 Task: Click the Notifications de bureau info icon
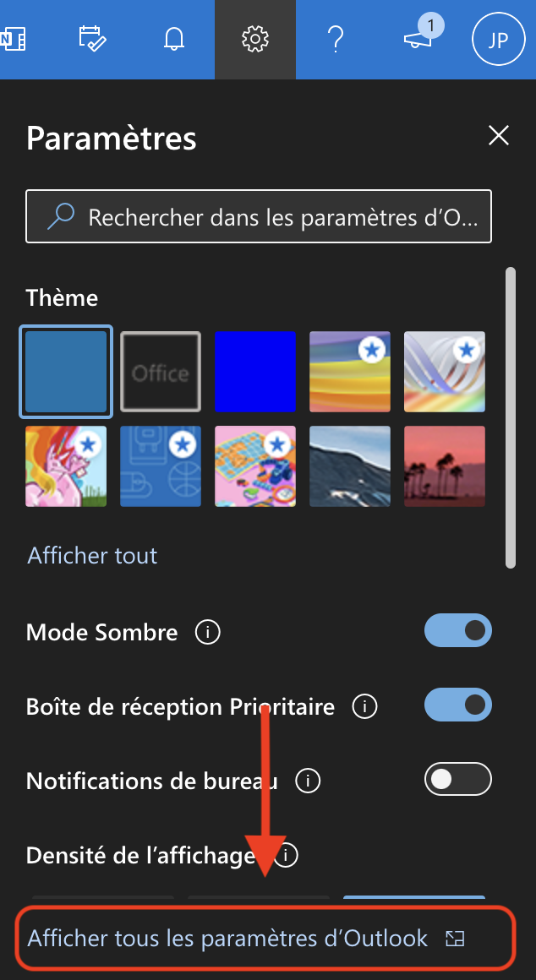tap(308, 781)
